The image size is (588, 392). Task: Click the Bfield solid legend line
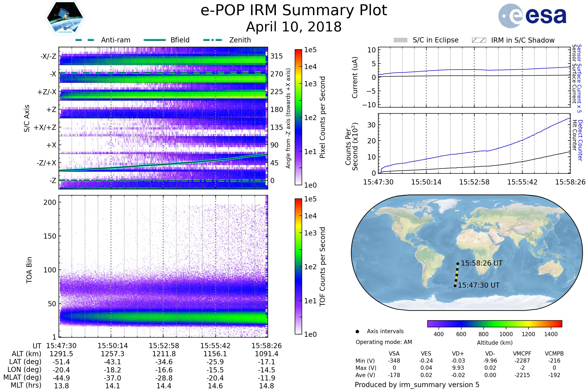[x=155, y=40]
